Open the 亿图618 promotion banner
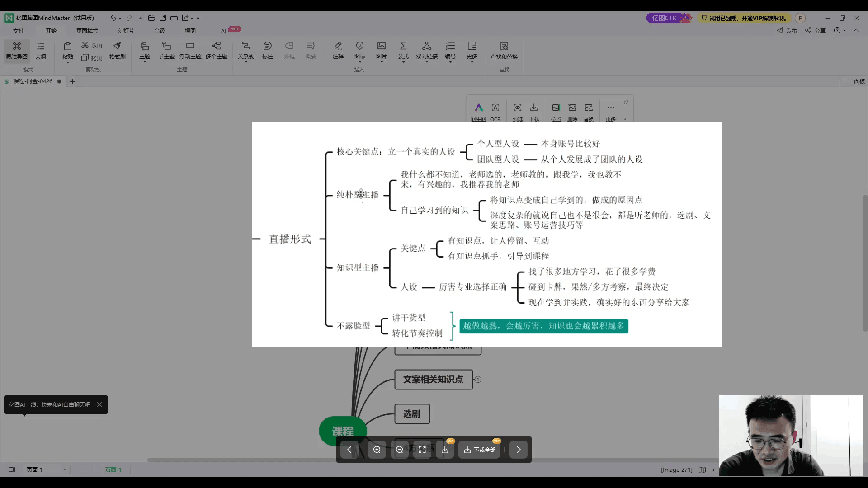 669,18
